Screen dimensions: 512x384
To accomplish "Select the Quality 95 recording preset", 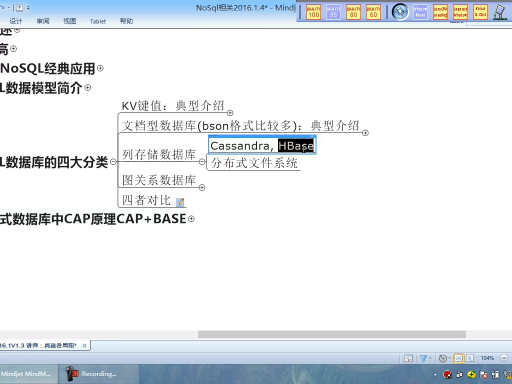I will (x=333, y=12).
